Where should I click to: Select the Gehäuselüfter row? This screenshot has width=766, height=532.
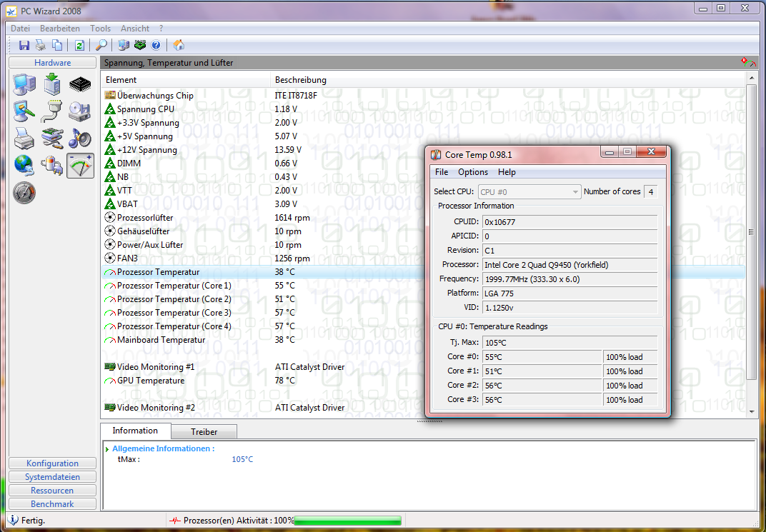423,231
